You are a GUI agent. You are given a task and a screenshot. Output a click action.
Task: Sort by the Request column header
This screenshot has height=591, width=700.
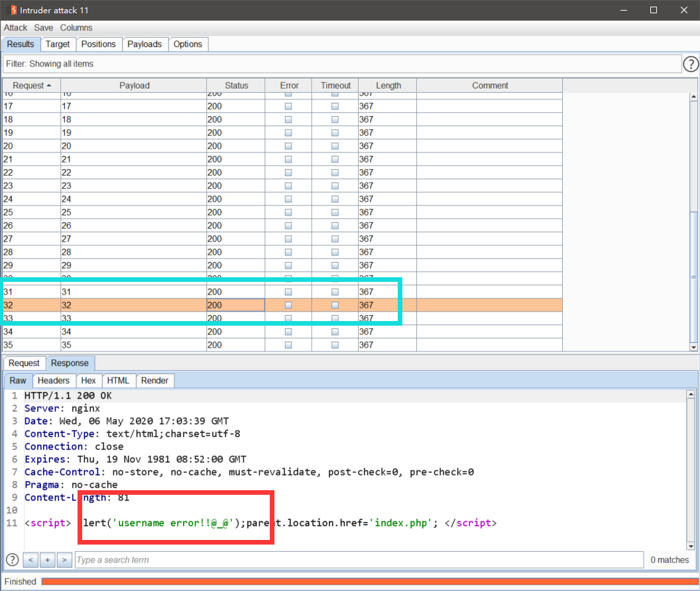(31, 86)
